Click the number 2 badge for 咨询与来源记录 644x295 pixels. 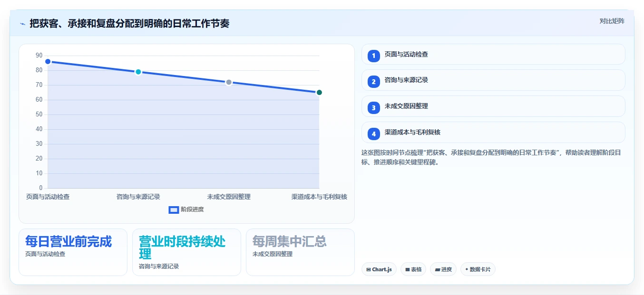tap(374, 81)
